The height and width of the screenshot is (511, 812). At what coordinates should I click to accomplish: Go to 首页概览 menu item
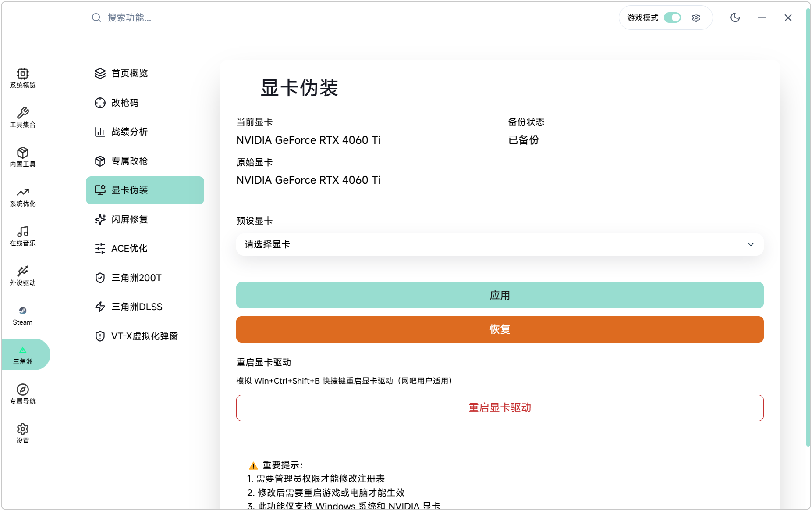pos(145,73)
